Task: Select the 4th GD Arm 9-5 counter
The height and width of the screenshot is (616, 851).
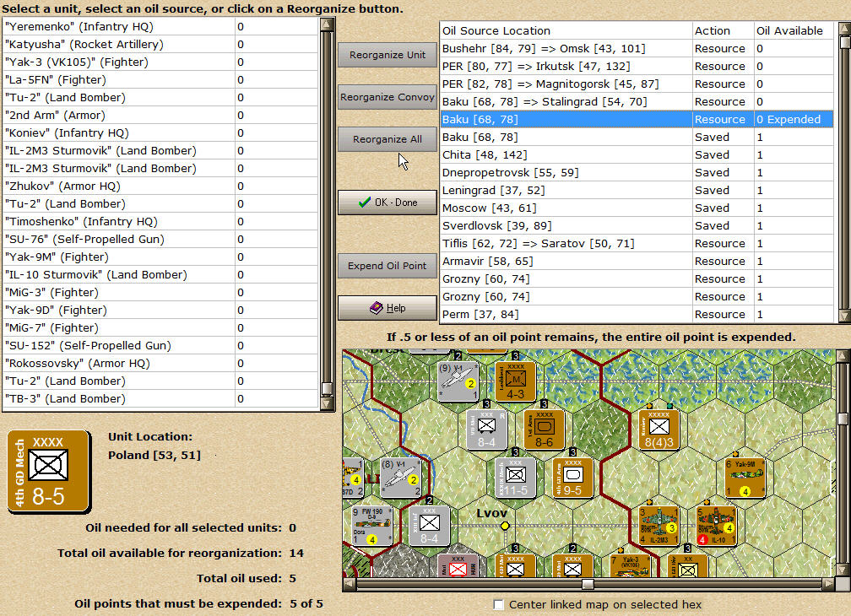Action: click(573, 478)
